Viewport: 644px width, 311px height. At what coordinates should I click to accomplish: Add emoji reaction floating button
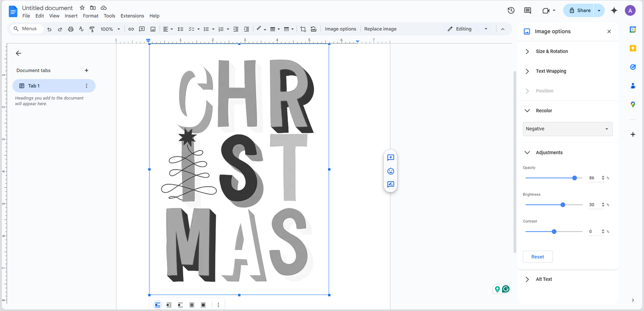tap(390, 171)
